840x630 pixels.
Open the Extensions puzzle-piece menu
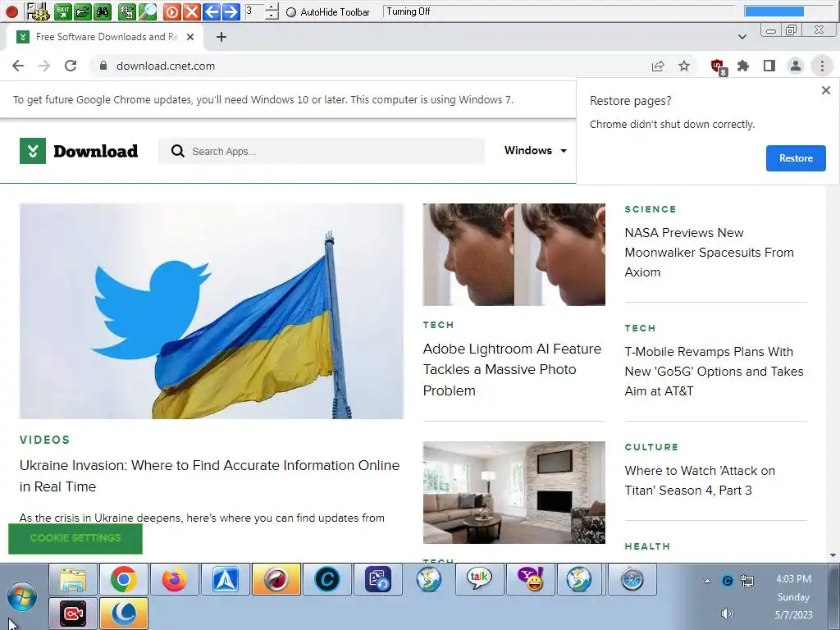[743, 66]
